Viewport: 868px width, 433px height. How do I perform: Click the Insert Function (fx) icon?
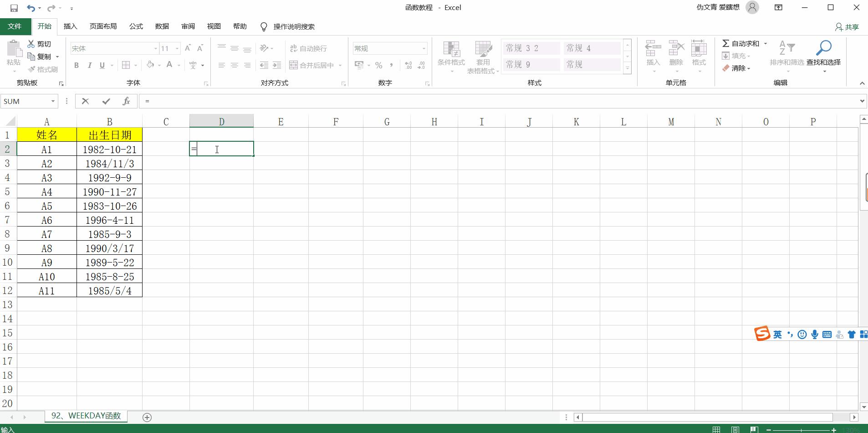[126, 101]
